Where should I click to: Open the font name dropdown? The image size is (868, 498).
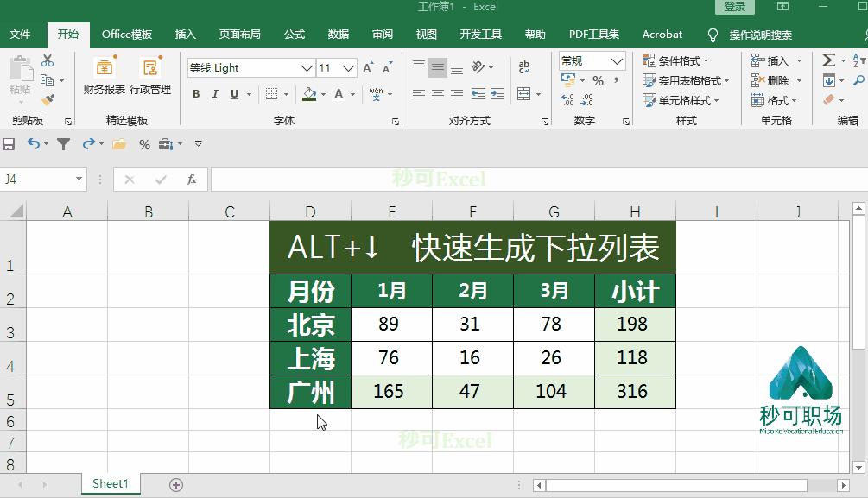click(x=307, y=67)
